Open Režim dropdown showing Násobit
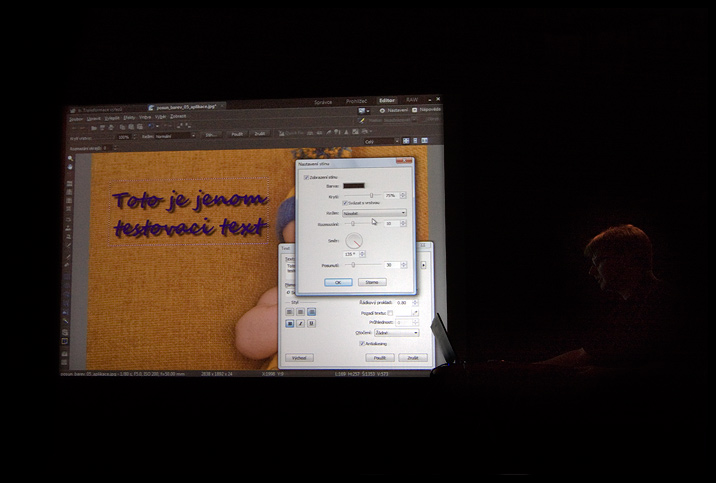716x483 pixels. tap(374, 213)
